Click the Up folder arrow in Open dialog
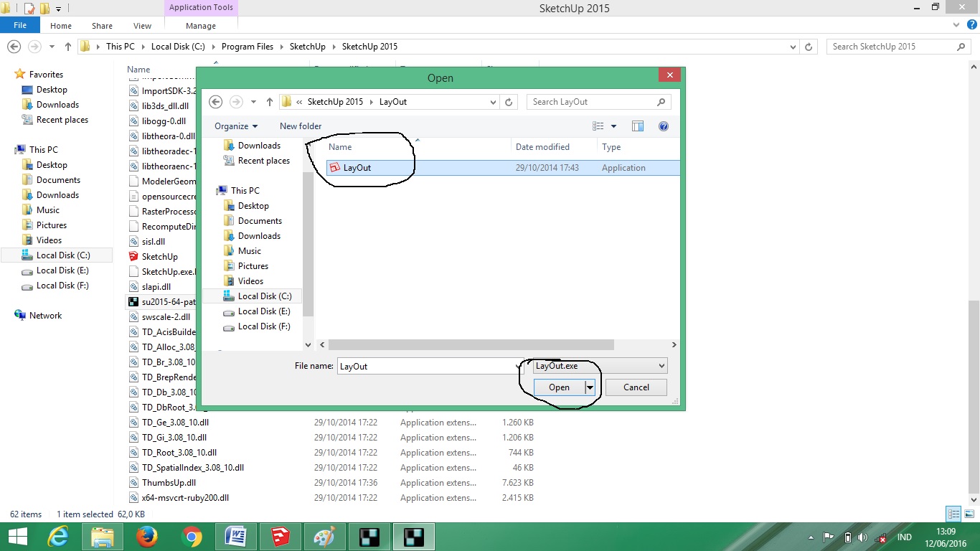The image size is (980, 551). pyautogui.click(x=270, y=102)
